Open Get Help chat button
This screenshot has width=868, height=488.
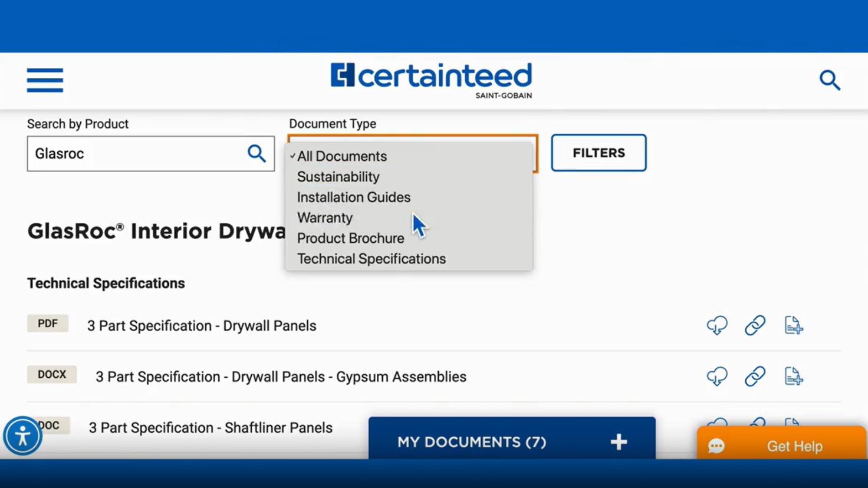(781, 446)
